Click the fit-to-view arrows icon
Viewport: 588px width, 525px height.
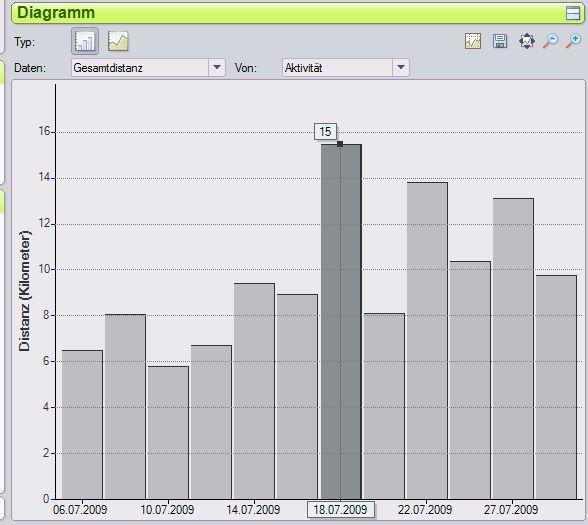(x=526, y=41)
